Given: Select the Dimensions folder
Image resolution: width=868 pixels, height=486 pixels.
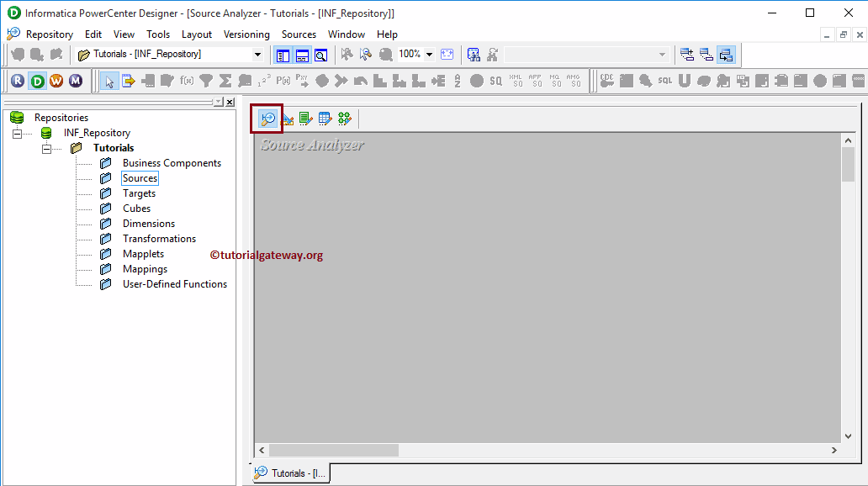Looking at the screenshot, I should 149,224.
